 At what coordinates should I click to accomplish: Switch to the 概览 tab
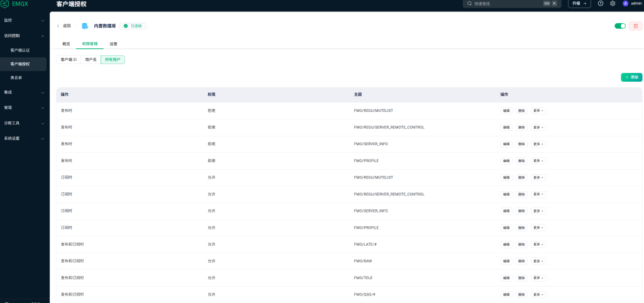pos(66,44)
